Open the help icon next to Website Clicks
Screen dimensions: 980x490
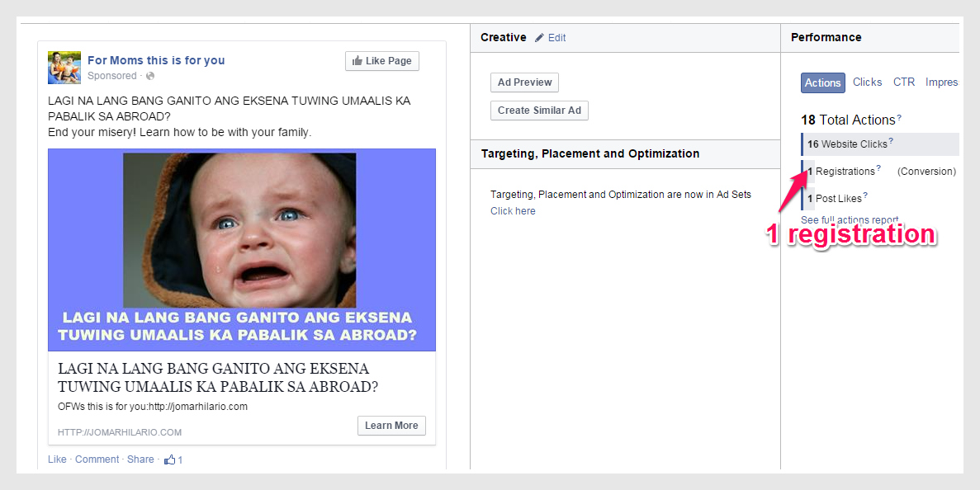891,141
